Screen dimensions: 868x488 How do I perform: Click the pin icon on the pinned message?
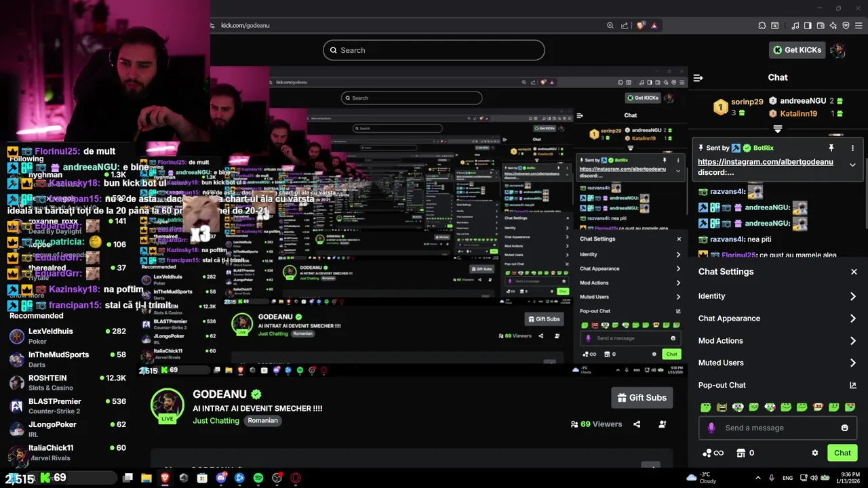831,148
